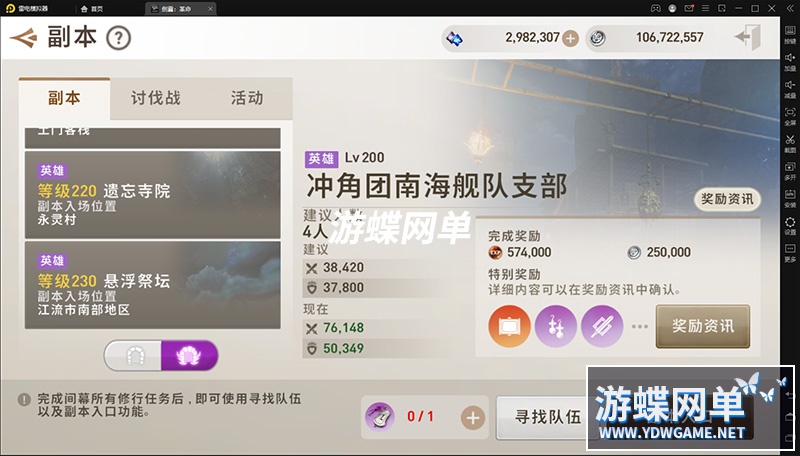
Task: Select 等级220 遗忘寺院 dungeon
Action: tap(153, 195)
